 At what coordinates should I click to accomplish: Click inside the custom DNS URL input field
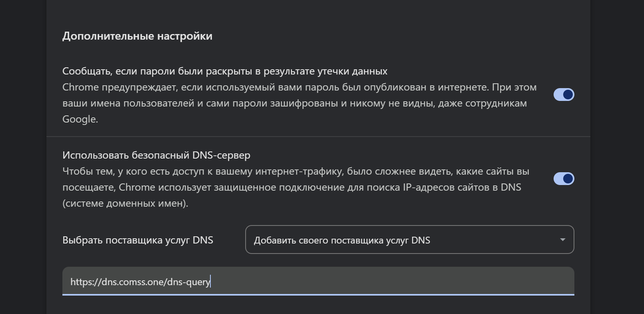(319, 281)
